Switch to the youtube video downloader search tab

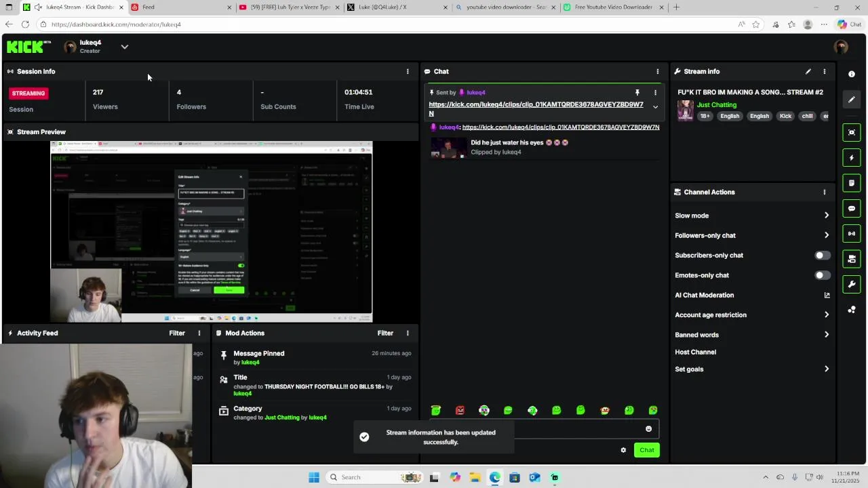click(x=505, y=7)
